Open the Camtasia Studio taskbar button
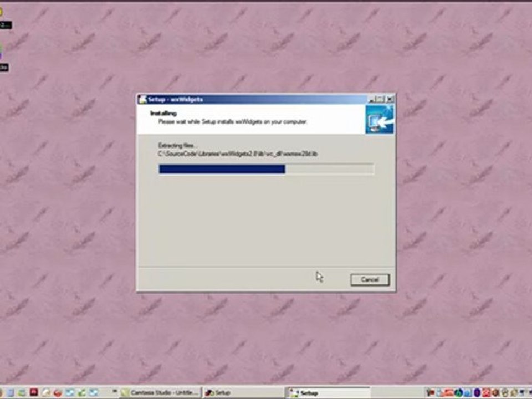532x399 pixels. coord(161,392)
